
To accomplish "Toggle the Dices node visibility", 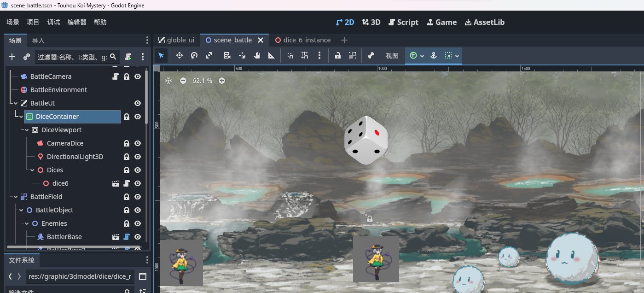I will tap(138, 170).
